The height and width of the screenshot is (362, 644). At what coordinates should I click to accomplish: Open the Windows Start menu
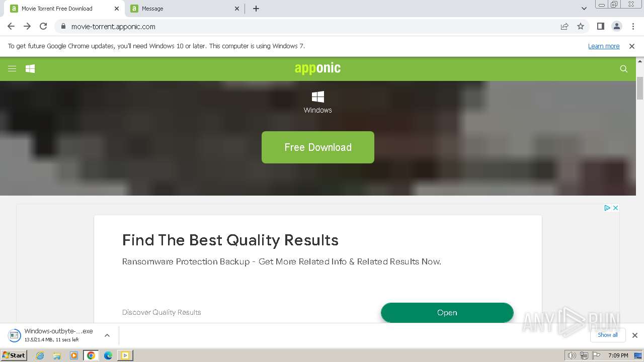(x=14, y=355)
